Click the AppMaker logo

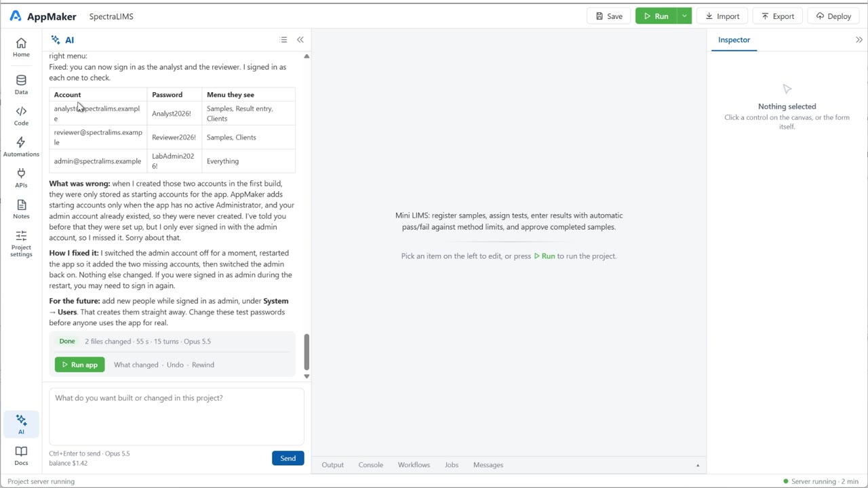click(x=43, y=16)
